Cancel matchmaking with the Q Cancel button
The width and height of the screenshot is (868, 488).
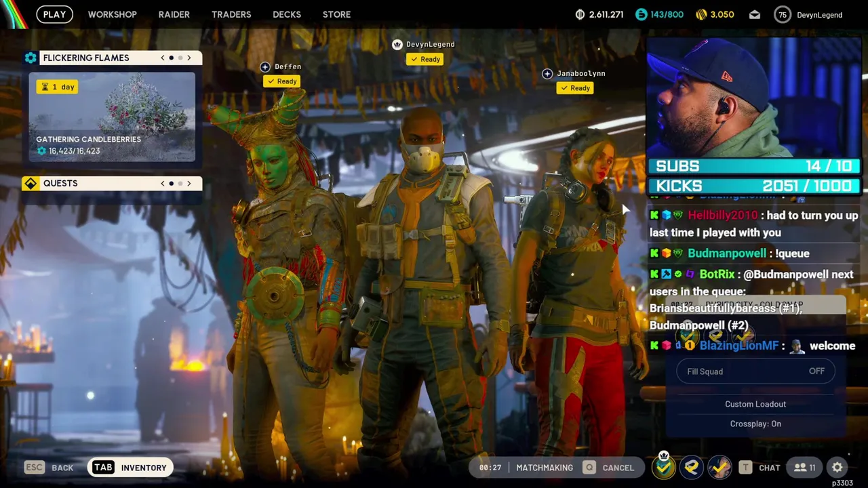(609, 468)
